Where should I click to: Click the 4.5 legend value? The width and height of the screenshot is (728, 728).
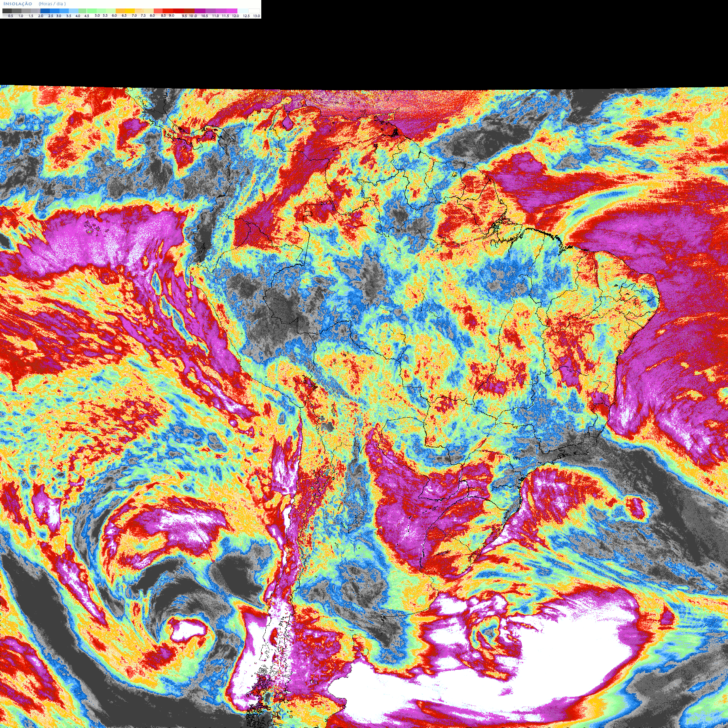coord(87,16)
